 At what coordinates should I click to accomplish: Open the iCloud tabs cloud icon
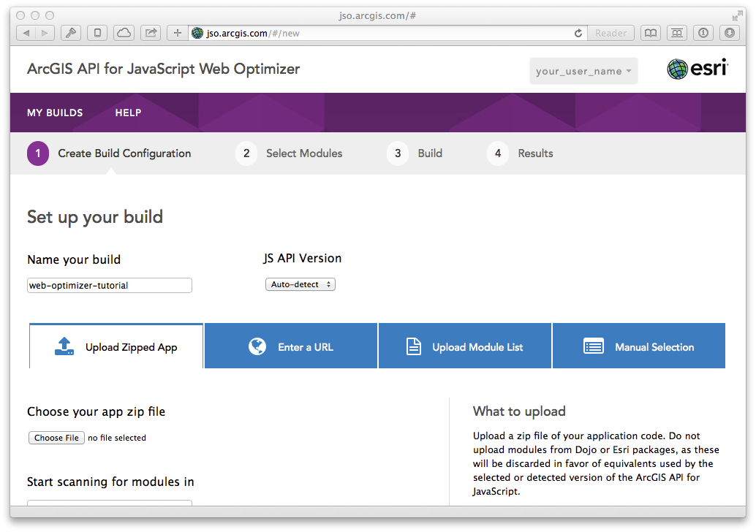pos(124,34)
